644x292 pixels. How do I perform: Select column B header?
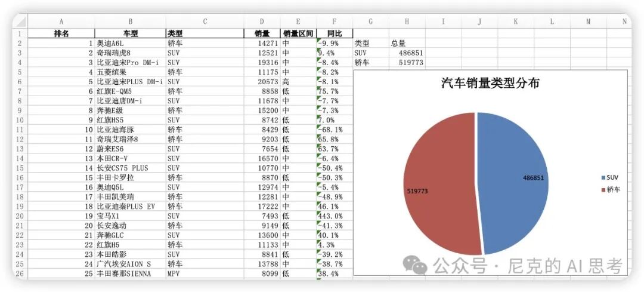click(130, 21)
